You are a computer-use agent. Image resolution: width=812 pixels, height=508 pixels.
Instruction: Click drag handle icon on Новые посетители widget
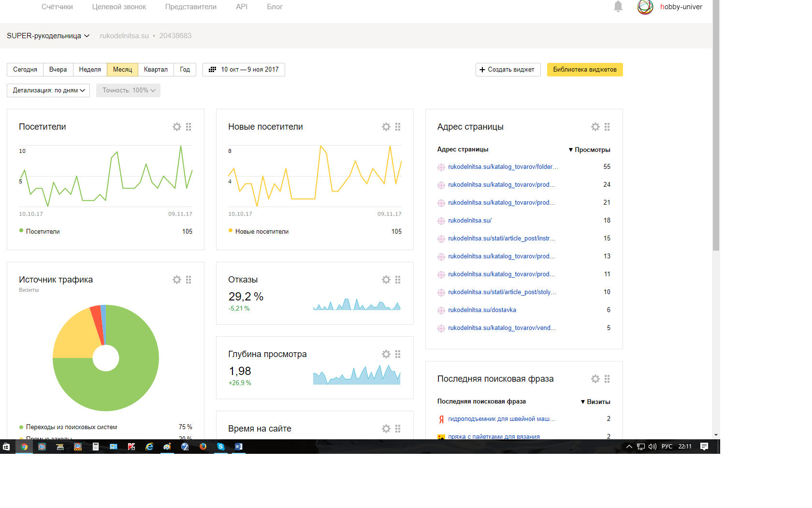click(x=398, y=127)
